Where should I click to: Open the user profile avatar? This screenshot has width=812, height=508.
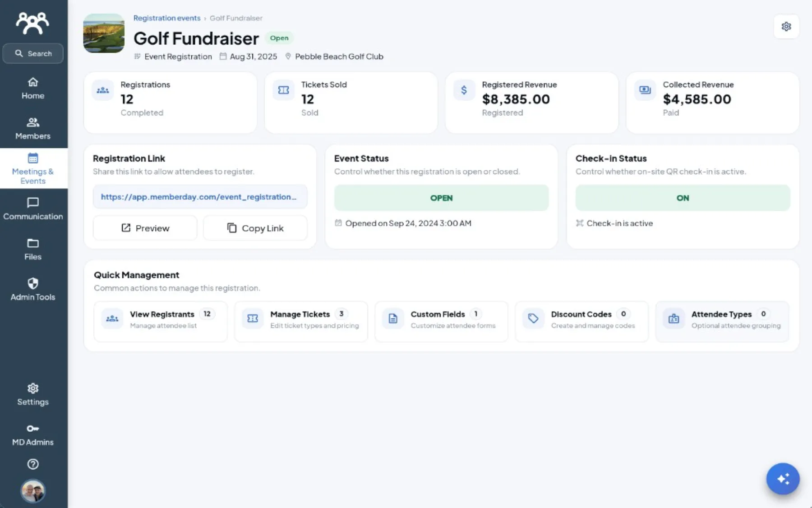click(33, 491)
